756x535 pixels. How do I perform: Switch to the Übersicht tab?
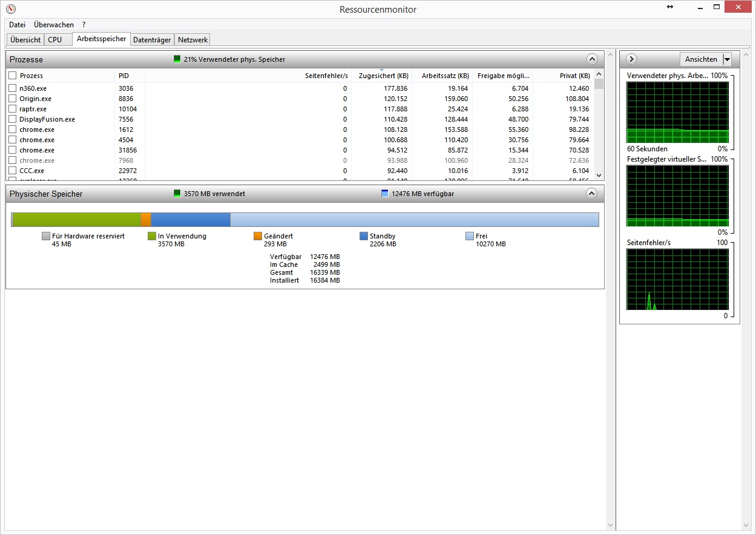(25, 40)
